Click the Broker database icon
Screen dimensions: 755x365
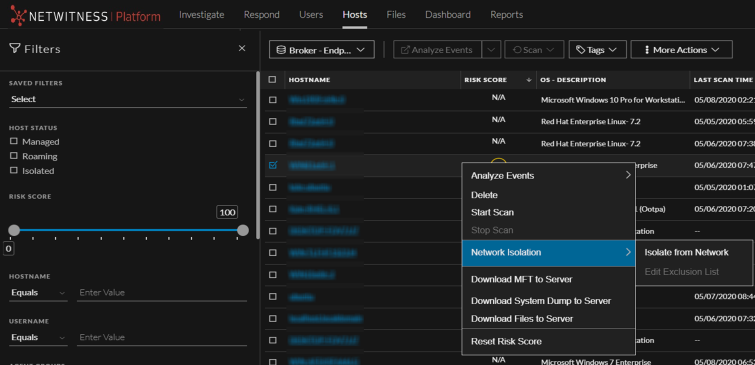(281, 50)
